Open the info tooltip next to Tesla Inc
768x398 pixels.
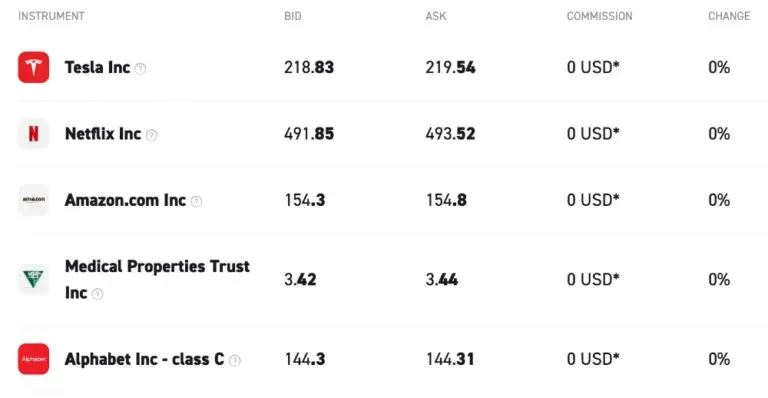tap(141, 69)
